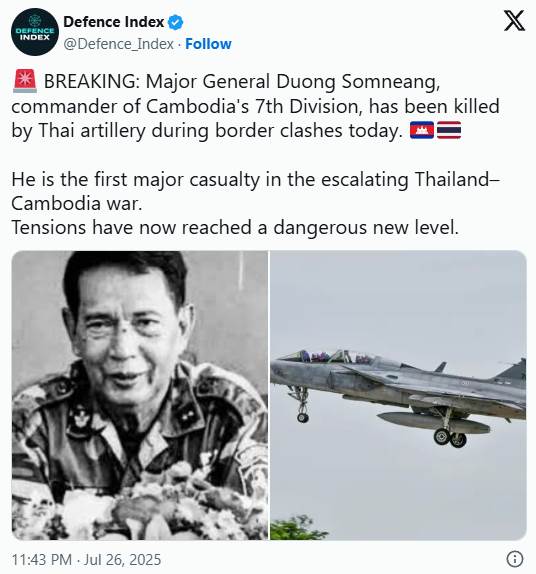The height and width of the screenshot is (574, 536).
Task: Follow the Defence Index account
Action: [x=208, y=44]
